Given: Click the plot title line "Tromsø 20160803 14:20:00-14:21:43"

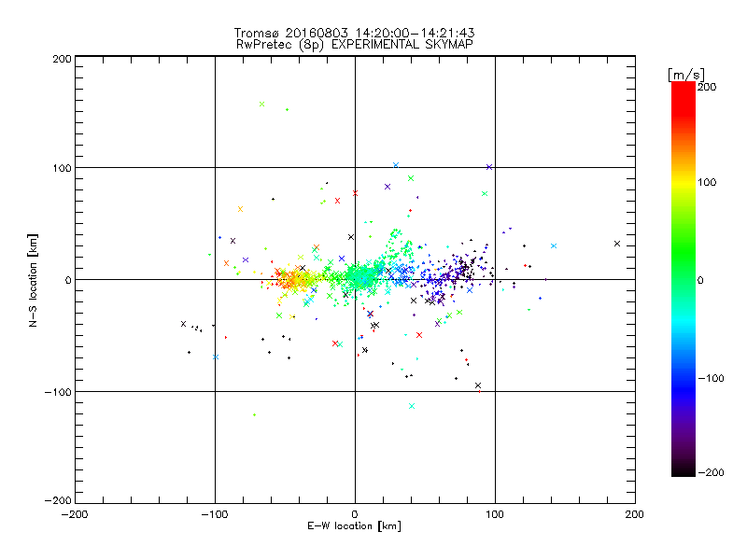Looking at the screenshot, I should click(x=354, y=33).
